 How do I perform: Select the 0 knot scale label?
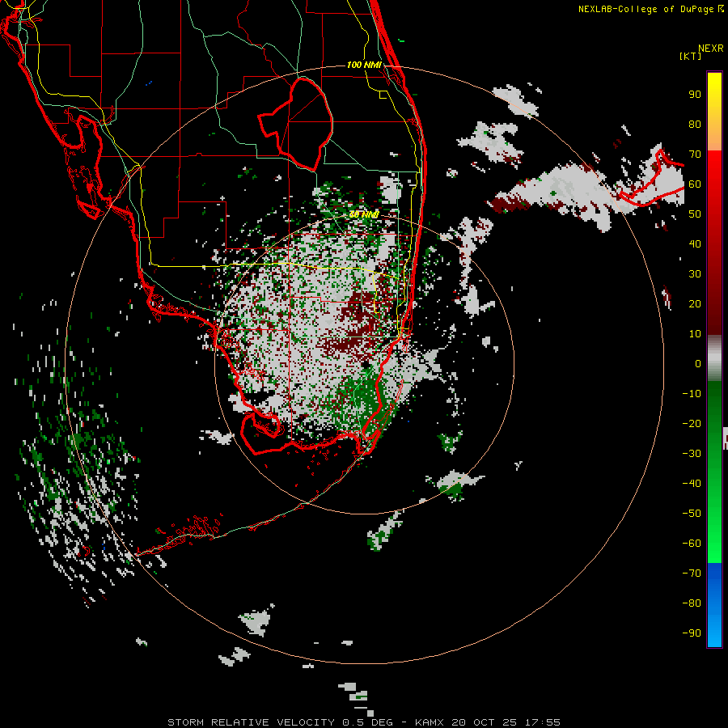(698, 363)
